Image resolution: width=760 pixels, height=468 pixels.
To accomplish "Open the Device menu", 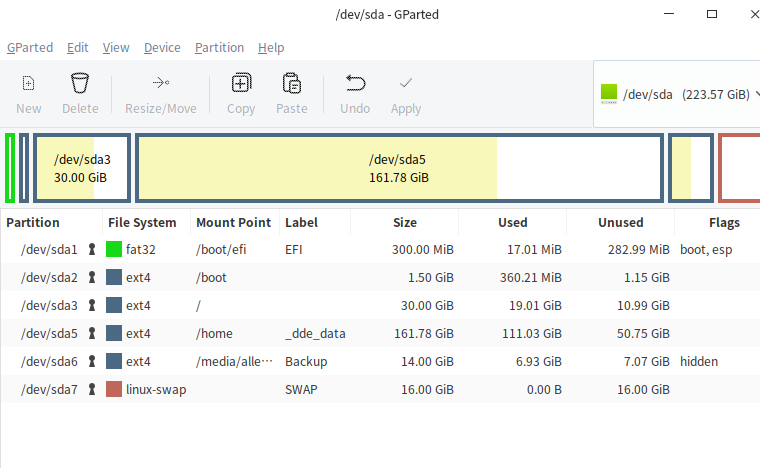I will coord(162,47).
